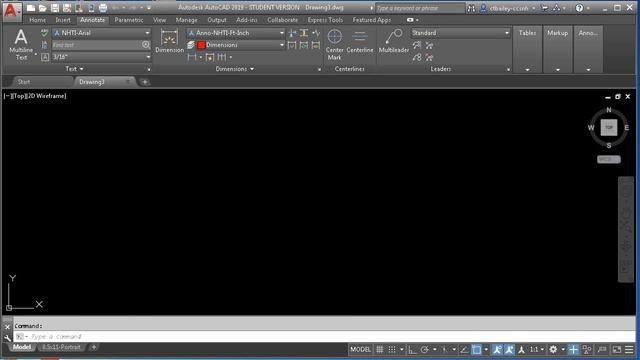The height and width of the screenshot is (360, 640).
Task: Select the Multileader tool
Action: click(393, 42)
